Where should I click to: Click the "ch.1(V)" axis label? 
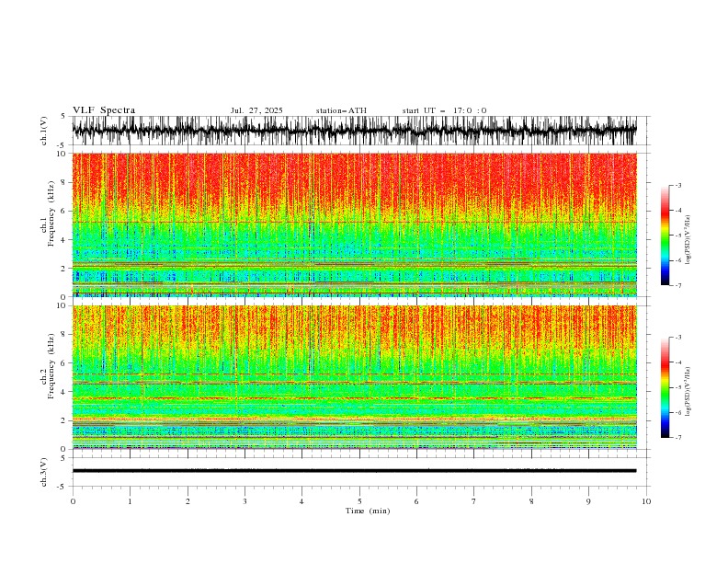click(x=44, y=131)
